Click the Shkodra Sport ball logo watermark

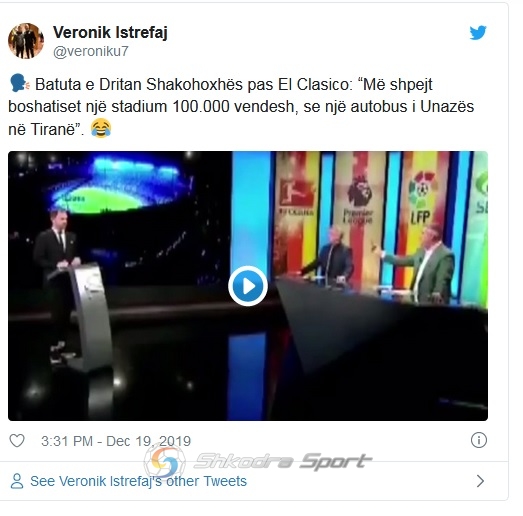point(165,462)
